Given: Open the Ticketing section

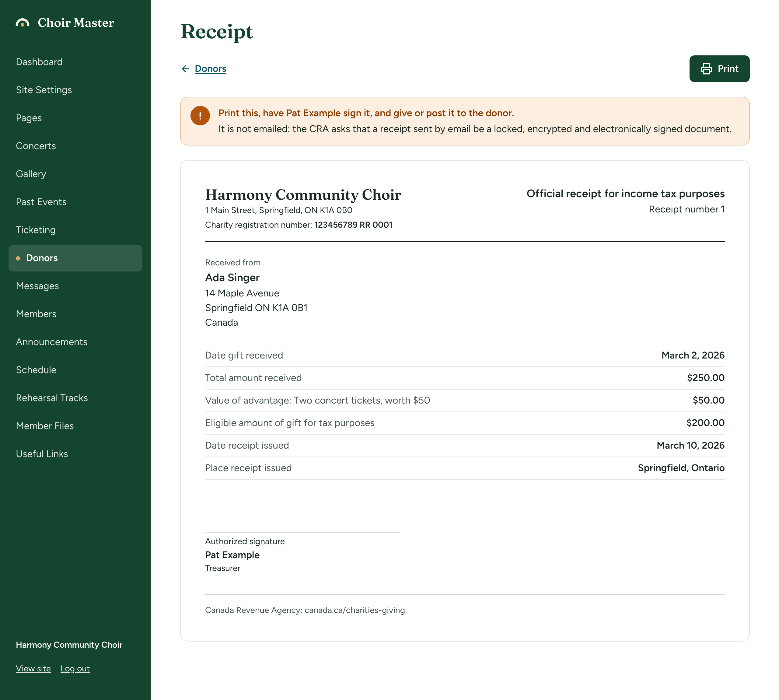Looking at the screenshot, I should (x=75, y=230).
